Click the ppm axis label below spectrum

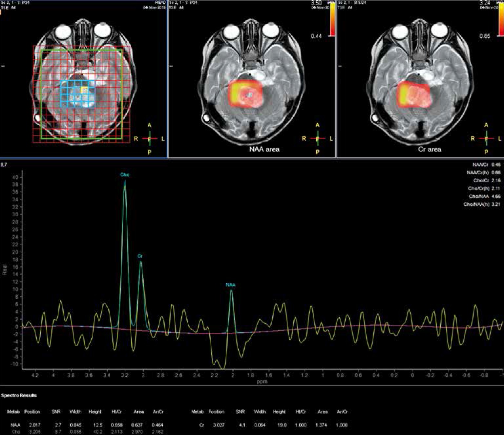tap(262, 382)
